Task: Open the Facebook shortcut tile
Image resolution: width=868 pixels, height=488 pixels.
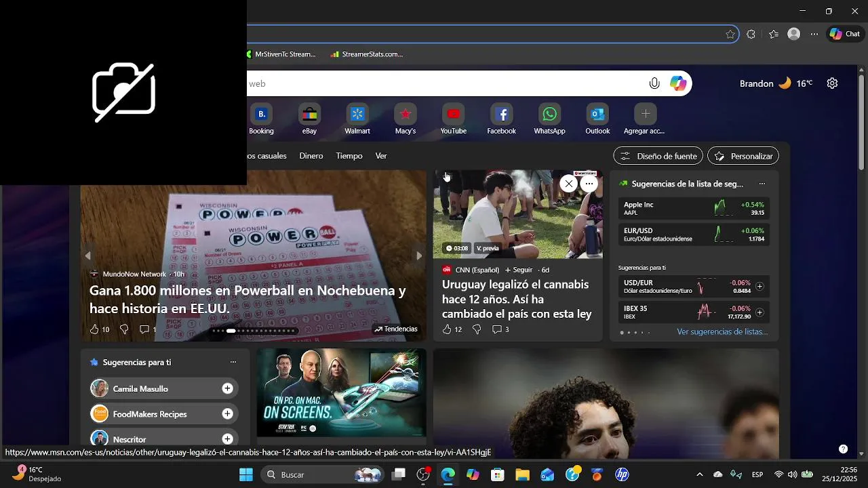Action: click(x=502, y=119)
